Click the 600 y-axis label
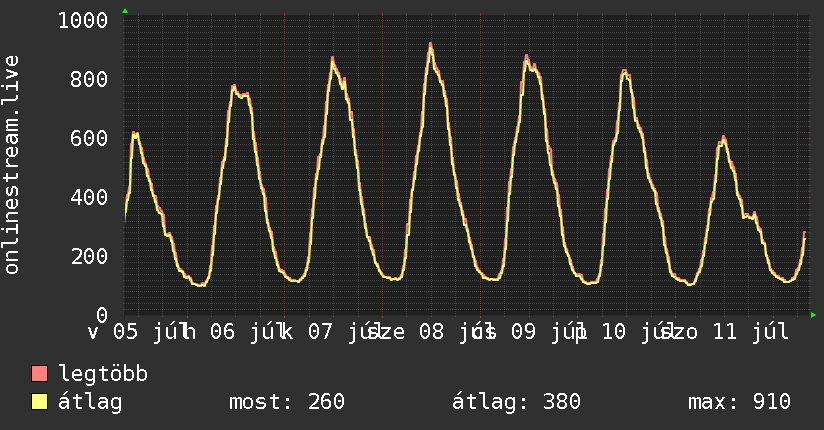 point(89,138)
